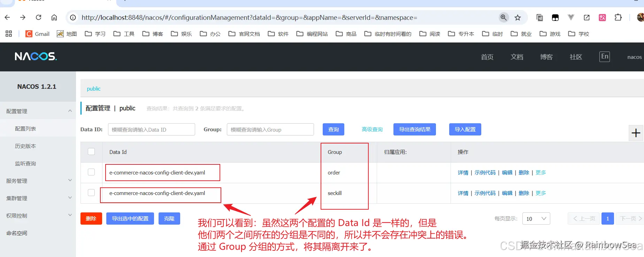Open 文档 in the top navigation
The height and width of the screenshot is (257, 644).
(x=517, y=57)
